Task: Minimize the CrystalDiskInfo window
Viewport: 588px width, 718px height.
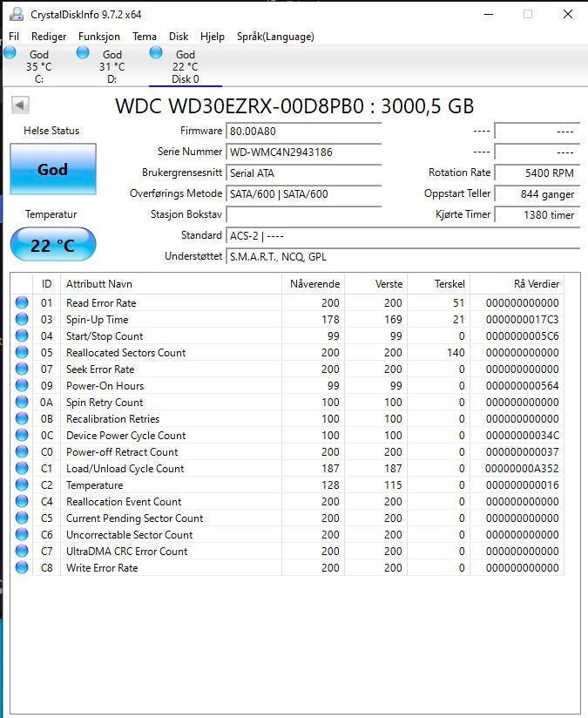Action: click(489, 14)
